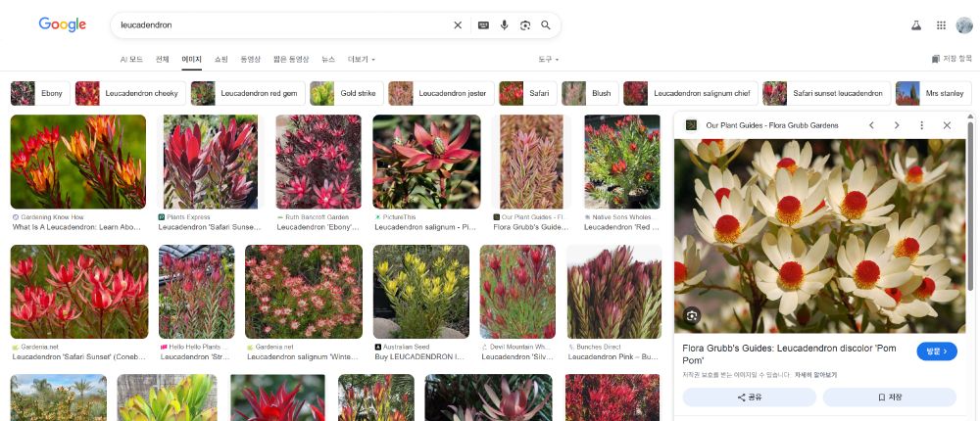Filter by Blush chip

(589, 93)
